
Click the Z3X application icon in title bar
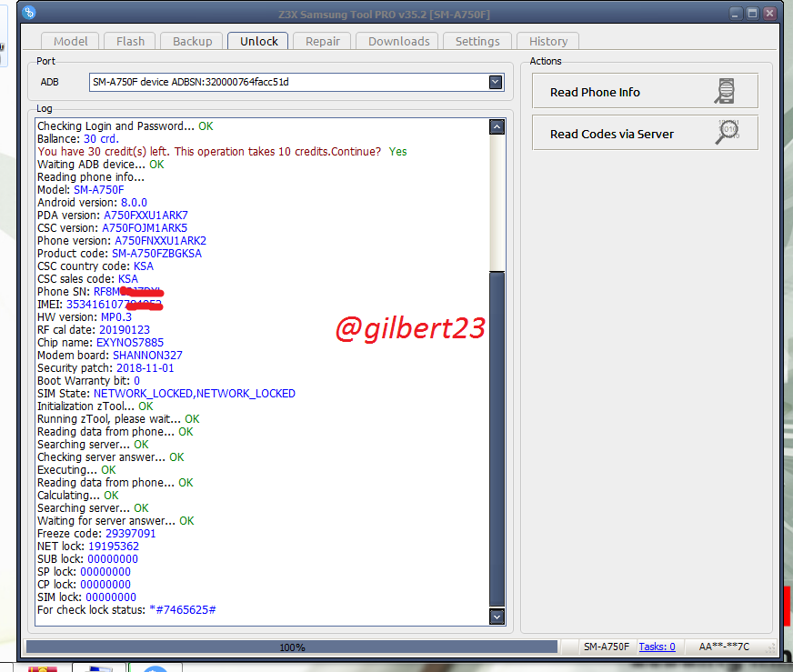click(29, 13)
